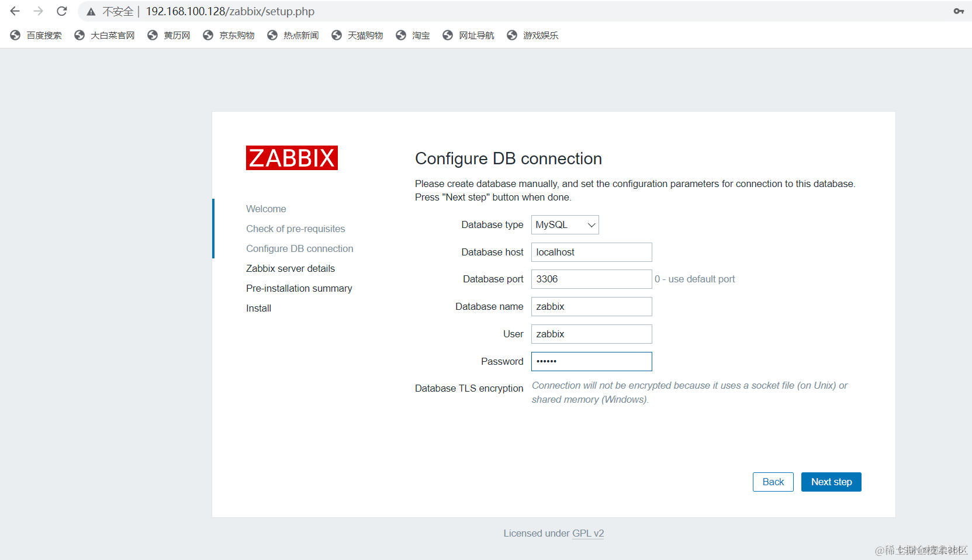Select Check of pre-requisites step

295,229
